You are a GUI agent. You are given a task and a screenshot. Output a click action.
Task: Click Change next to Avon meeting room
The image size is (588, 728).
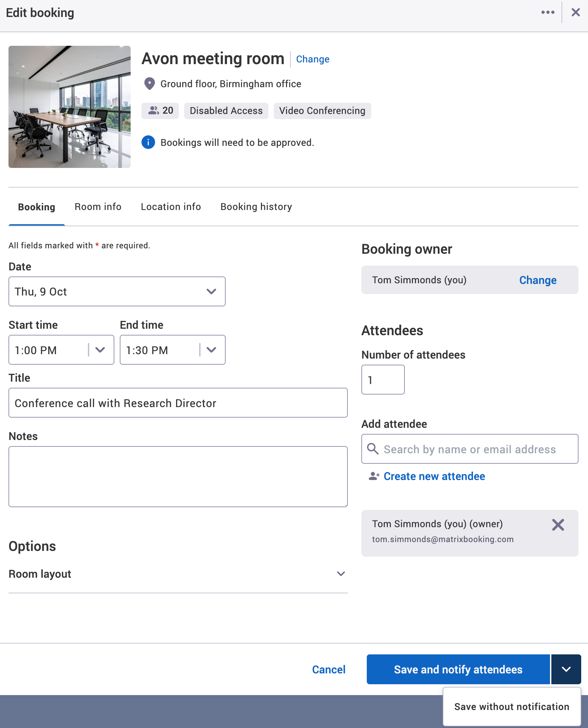312,59
